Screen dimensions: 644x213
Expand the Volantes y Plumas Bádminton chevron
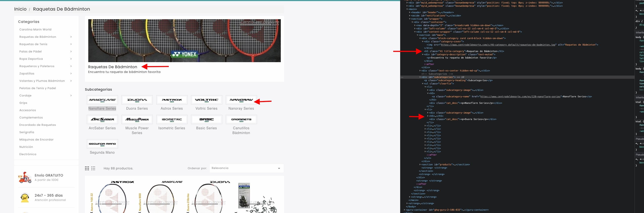coord(71,81)
